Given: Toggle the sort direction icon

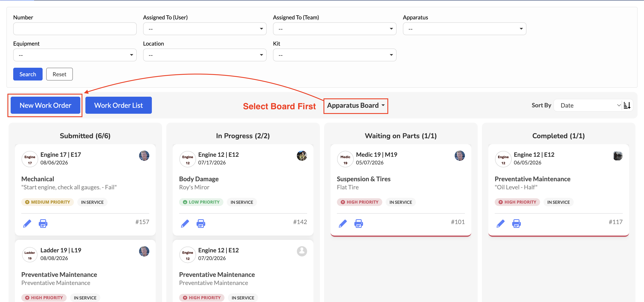Looking at the screenshot, I should click(627, 105).
